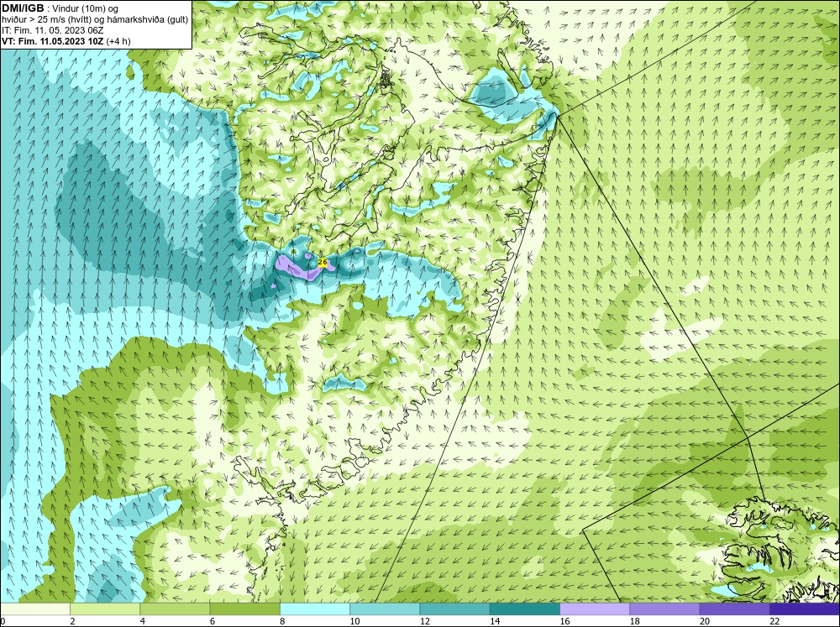Select the pale cyan 8–10 legend swatch
Screen dimensions: 840x627
coord(315,609)
